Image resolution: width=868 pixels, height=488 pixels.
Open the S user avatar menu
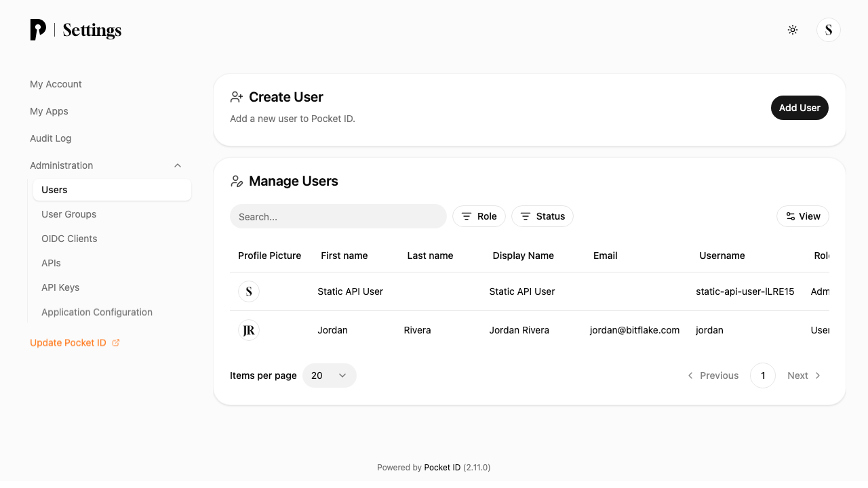pyautogui.click(x=829, y=30)
